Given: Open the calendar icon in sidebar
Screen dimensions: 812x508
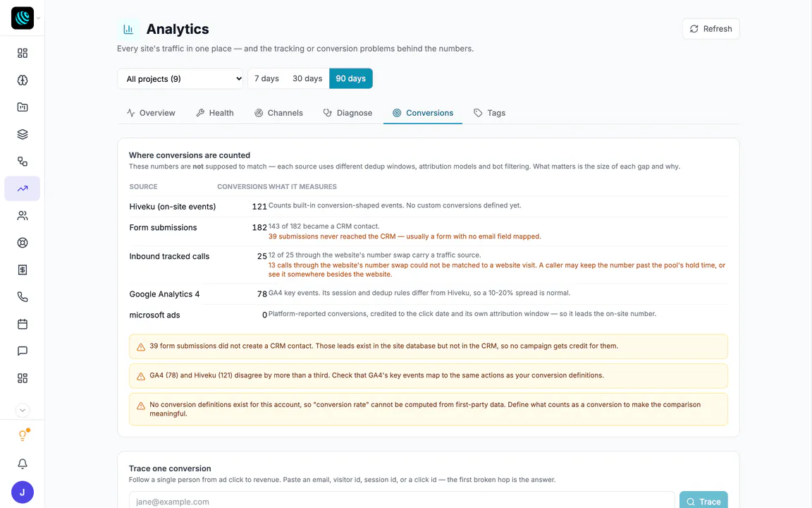Looking at the screenshot, I should pyautogui.click(x=23, y=324).
